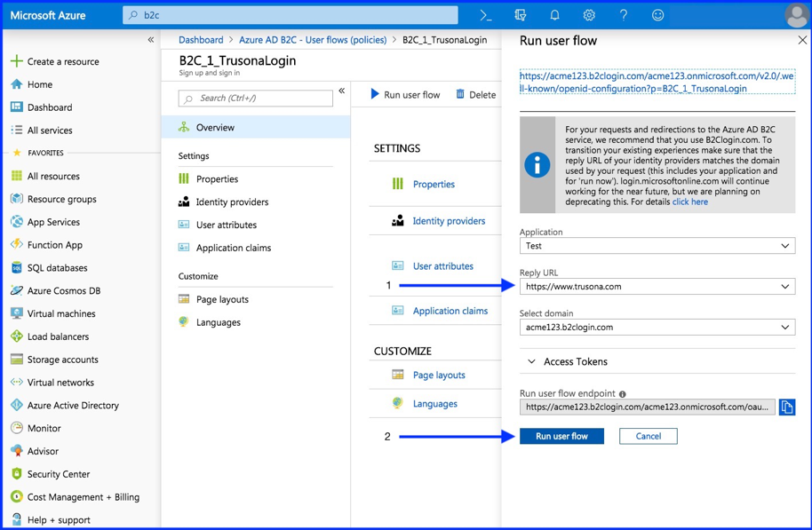This screenshot has height=530, width=812.
Task: Click the Resource groups cube icon
Action: [17, 199]
